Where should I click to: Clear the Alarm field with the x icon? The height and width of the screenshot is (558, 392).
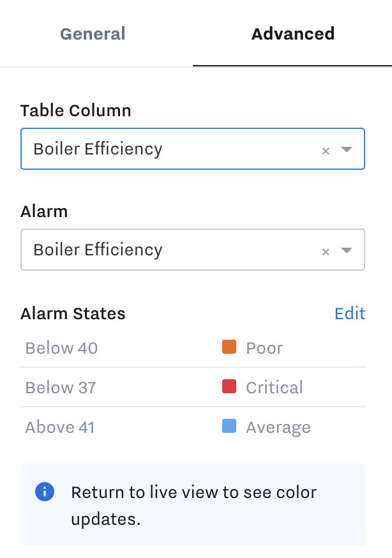pyautogui.click(x=326, y=252)
